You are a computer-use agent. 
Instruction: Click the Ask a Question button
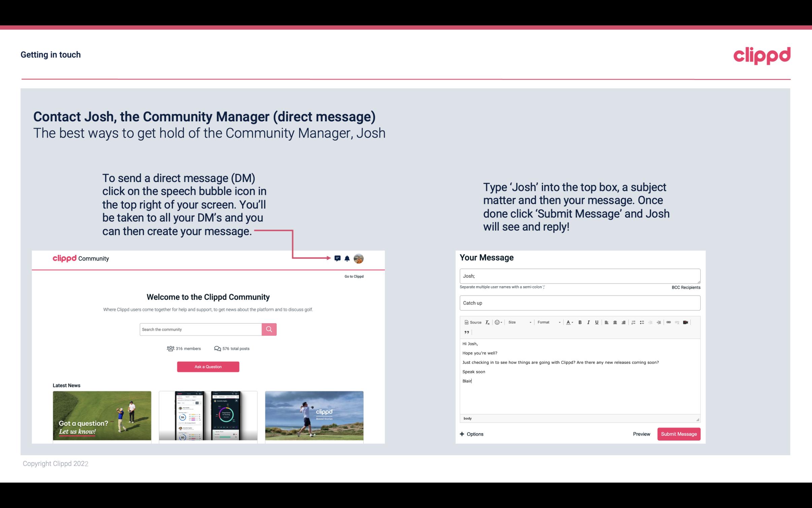click(207, 366)
